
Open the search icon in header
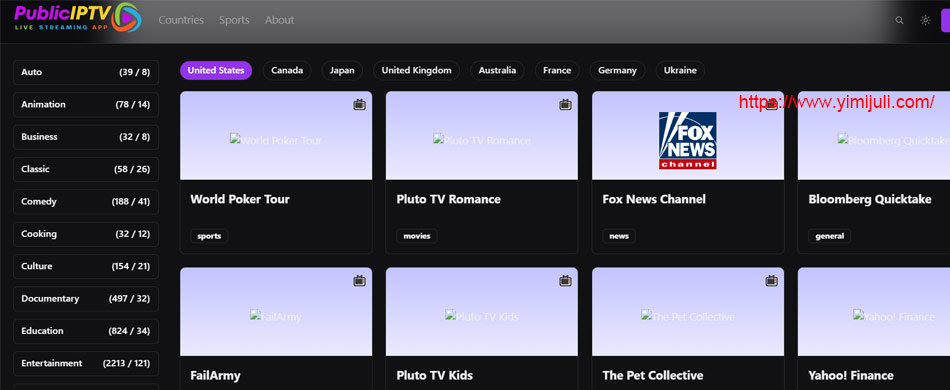coord(899,20)
